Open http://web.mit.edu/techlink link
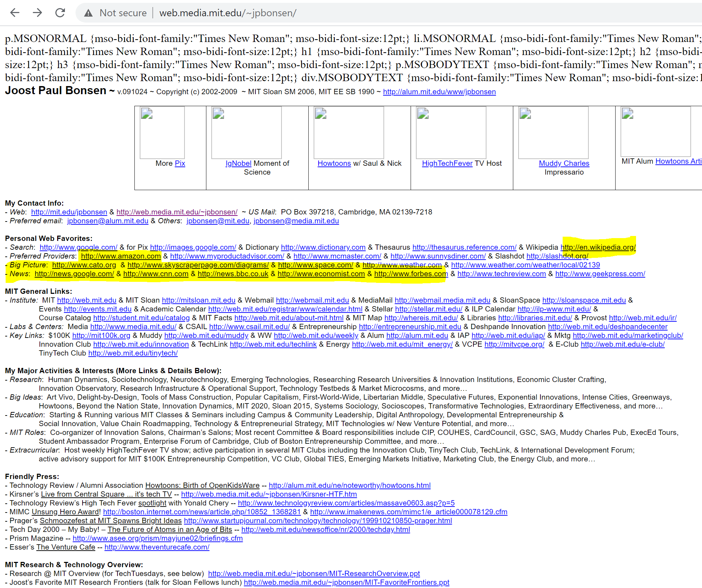Image resolution: width=702 pixels, height=588 pixels. (273, 344)
